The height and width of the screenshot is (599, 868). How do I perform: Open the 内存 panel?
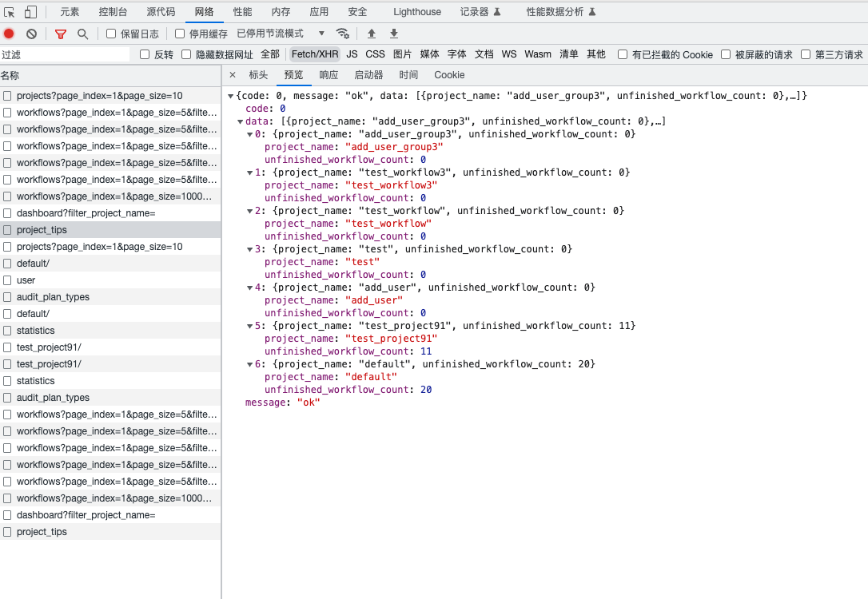(281, 12)
